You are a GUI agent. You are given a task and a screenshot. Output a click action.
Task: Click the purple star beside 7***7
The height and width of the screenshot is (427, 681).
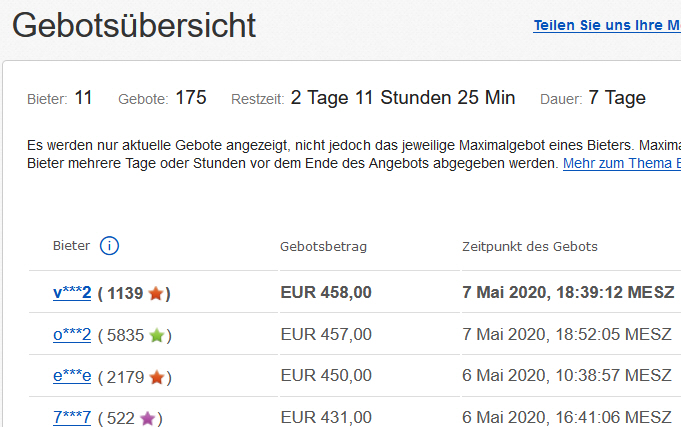(x=148, y=419)
